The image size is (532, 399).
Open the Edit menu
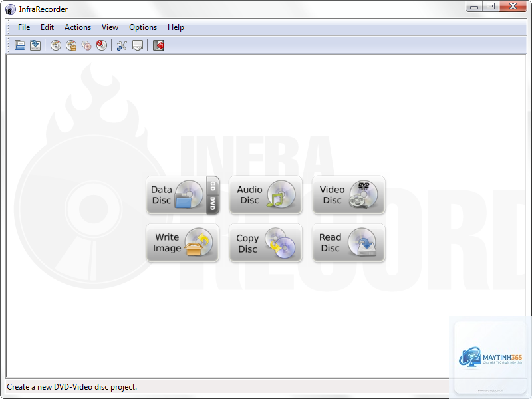tap(47, 27)
